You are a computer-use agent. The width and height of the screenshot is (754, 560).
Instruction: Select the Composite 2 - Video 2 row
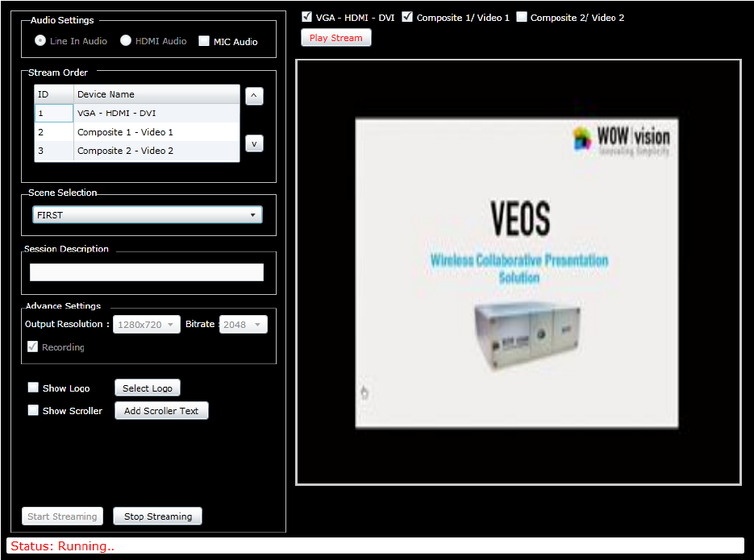(x=137, y=151)
